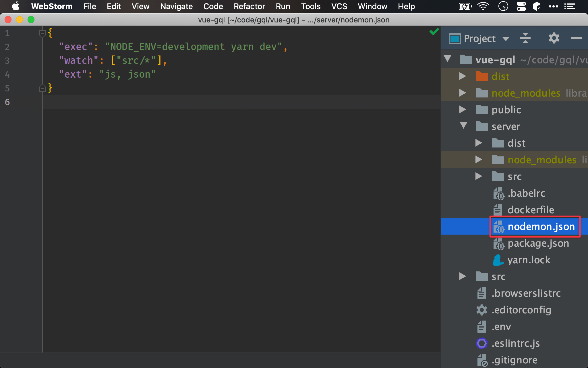Open the WebStorm application menu

(52, 6)
